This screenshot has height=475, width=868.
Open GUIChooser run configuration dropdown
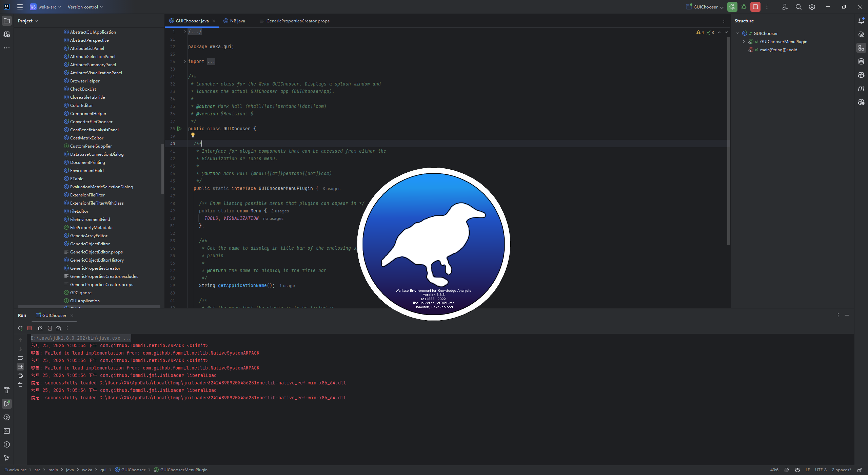tap(705, 7)
